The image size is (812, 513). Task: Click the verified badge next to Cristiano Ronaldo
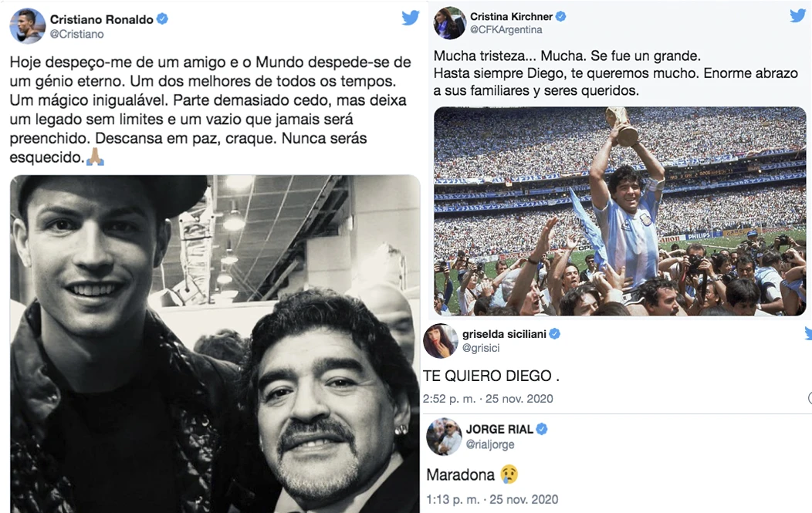[162, 19]
